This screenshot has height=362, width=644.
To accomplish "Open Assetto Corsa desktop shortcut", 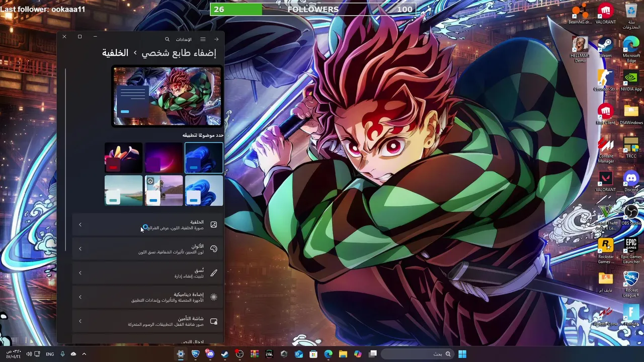I will pyautogui.click(x=606, y=316).
